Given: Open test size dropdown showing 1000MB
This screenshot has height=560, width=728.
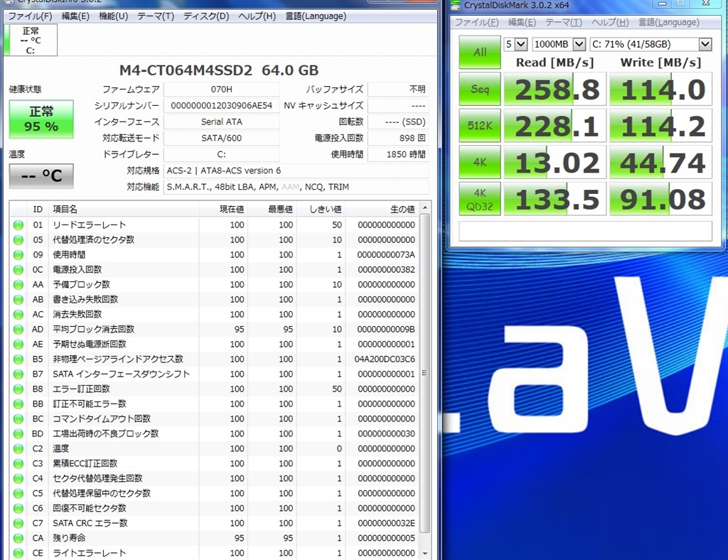Looking at the screenshot, I should pyautogui.click(x=559, y=44).
